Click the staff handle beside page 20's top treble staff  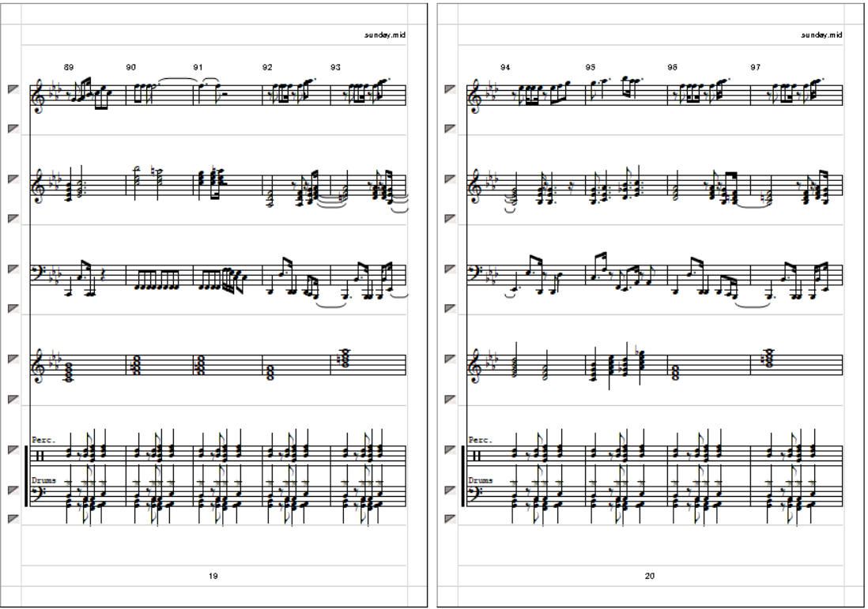[x=451, y=89]
